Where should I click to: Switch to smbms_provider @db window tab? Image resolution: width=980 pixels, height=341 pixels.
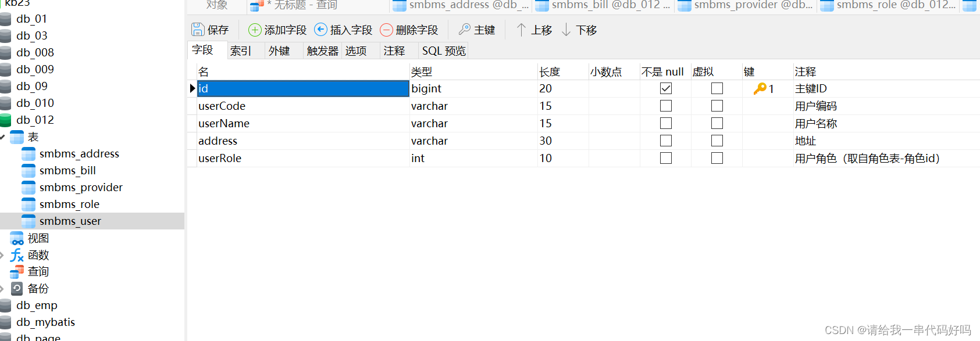click(746, 6)
